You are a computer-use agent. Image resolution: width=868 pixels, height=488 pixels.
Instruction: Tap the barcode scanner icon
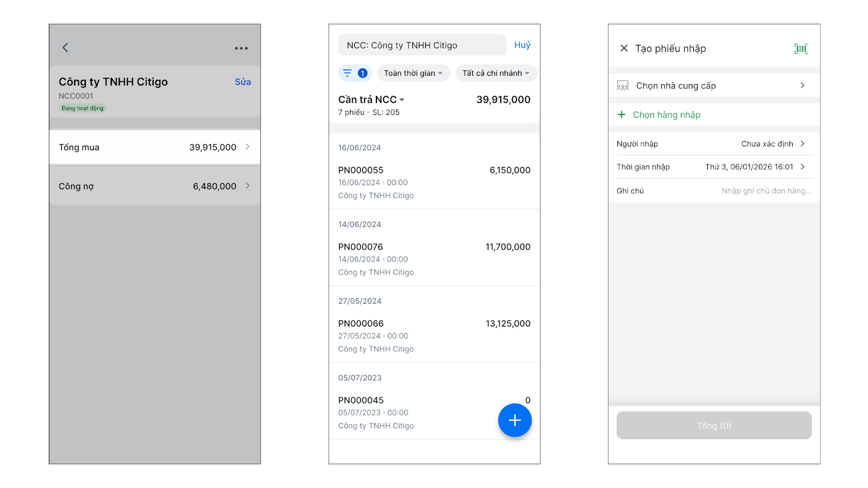pos(801,49)
